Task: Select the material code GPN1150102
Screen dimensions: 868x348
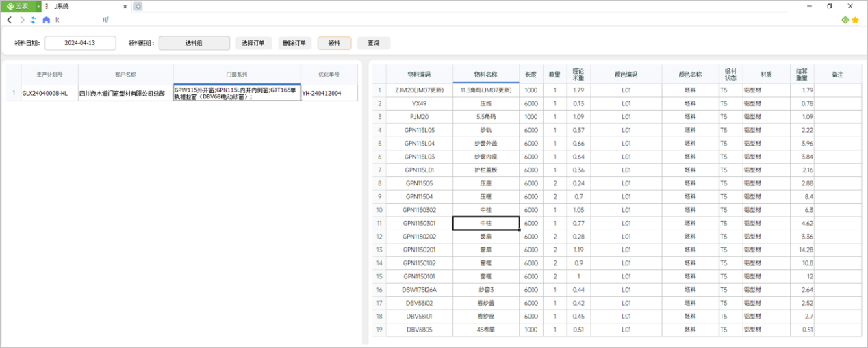Action: point(419,263)
